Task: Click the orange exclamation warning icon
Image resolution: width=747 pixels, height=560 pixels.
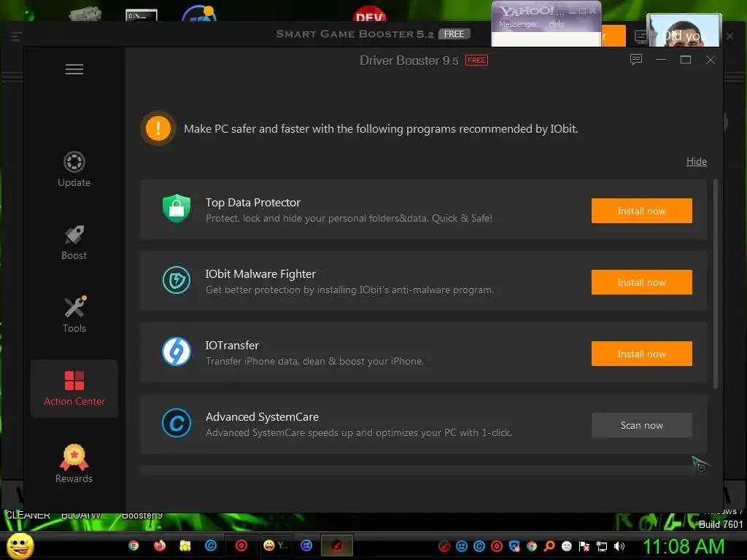Action: click(158, 128)
